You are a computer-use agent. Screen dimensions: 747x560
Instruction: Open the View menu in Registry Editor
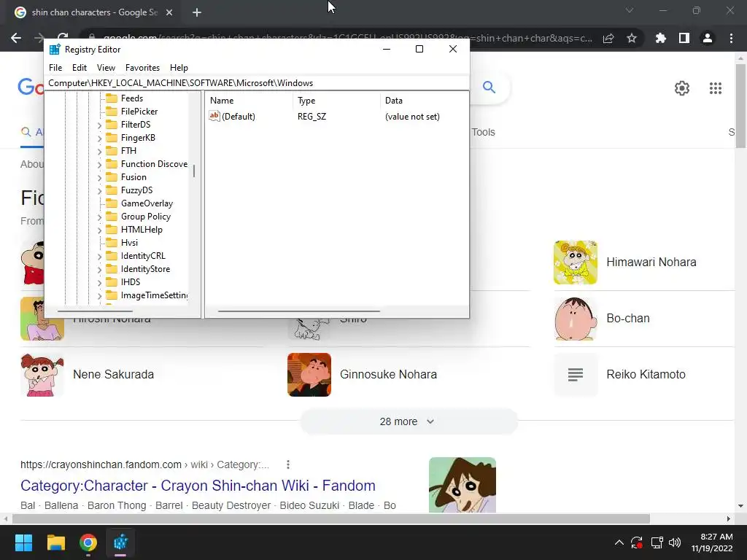[106, 68]
